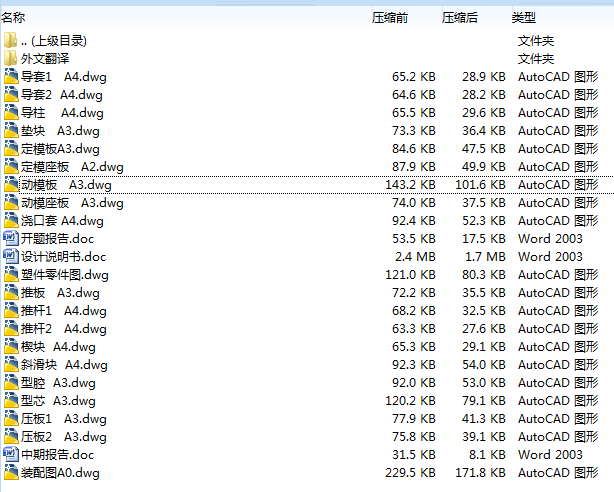Select file name '中期报告.doc'
614x492 pixels.
tap(58, 454)
